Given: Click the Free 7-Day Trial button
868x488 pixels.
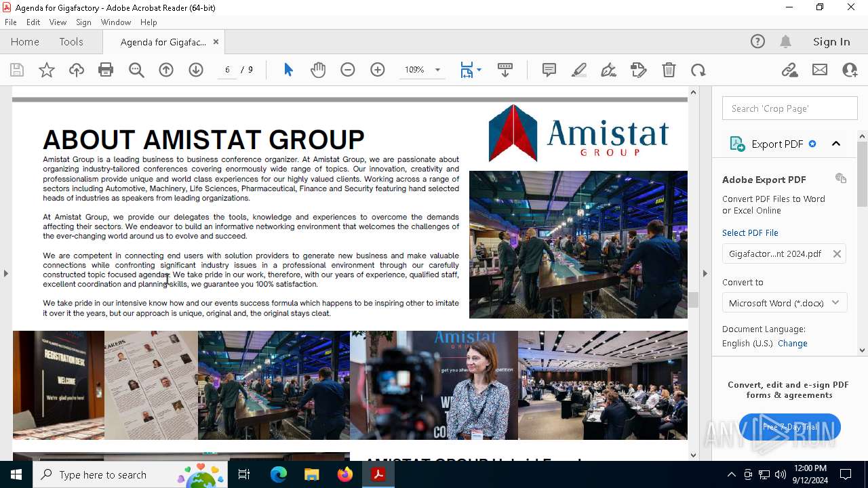Looking at the screenshot, I should tap(789, 427).
